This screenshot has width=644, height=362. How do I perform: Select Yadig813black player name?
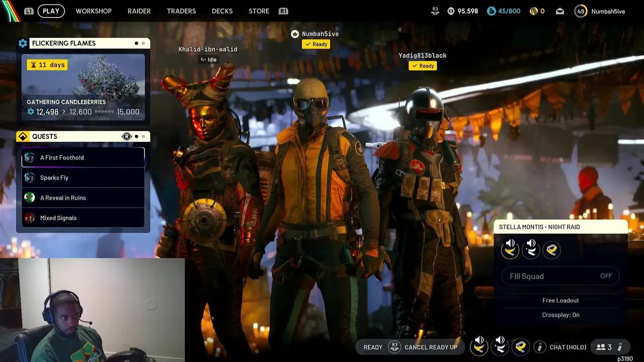(423, 55)
